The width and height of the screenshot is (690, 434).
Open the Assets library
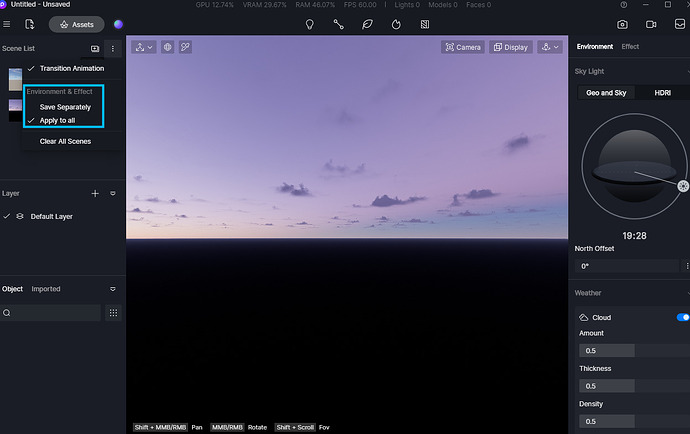click(77, 25)
